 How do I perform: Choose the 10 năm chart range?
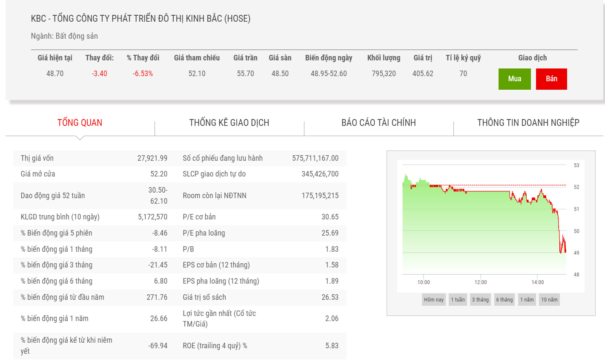pyautogui.click(x=549, y=300)
